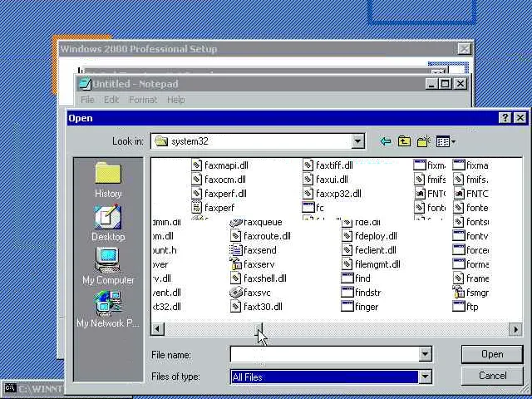
Task: Select faxt30.dll file
Action: [257, 307]
